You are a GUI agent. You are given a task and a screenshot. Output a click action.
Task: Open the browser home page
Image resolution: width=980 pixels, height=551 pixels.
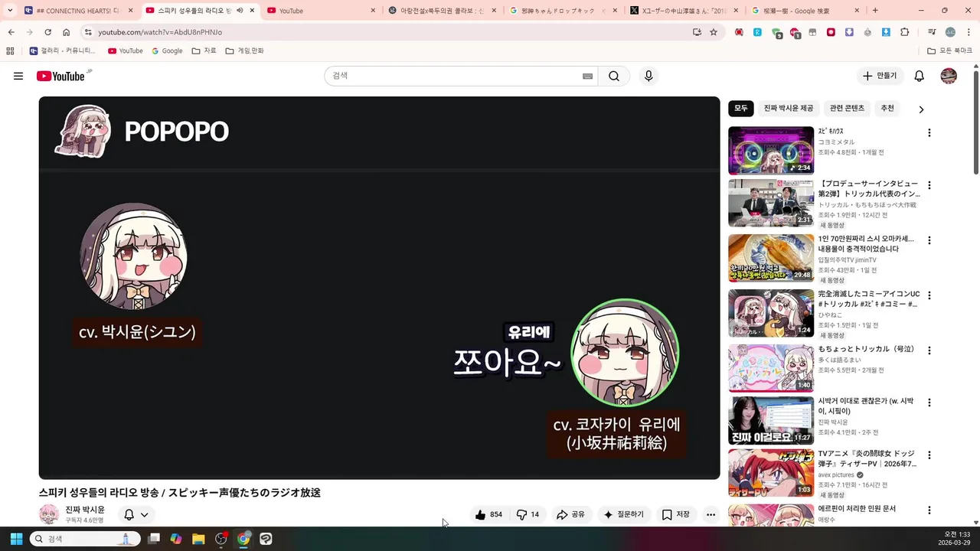point(67,32)
